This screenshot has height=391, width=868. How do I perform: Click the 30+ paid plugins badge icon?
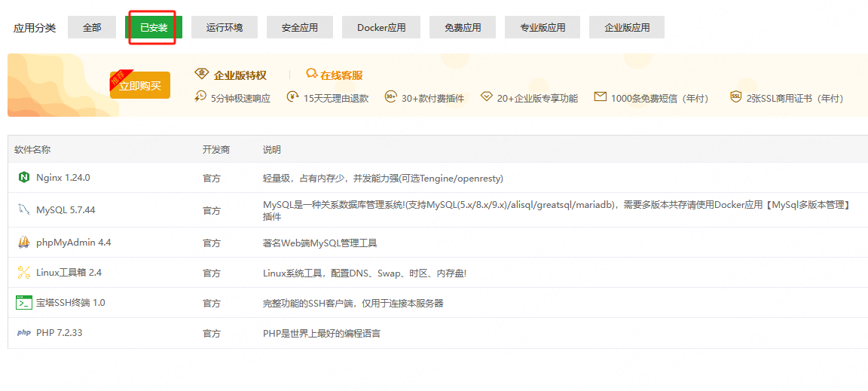tap(391, 96)
